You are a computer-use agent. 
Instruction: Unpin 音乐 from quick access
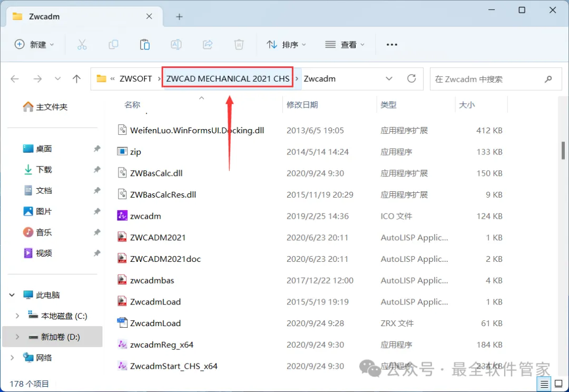tap(97, 232)
